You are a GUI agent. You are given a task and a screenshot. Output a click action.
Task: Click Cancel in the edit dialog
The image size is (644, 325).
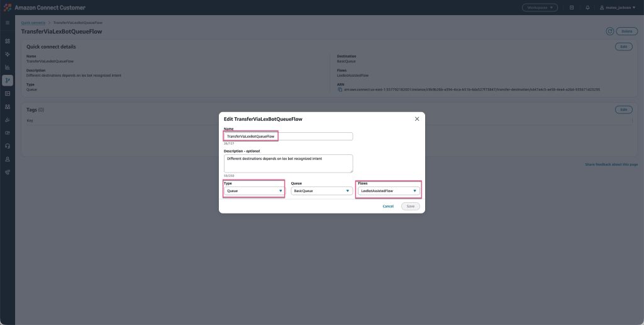[x=388, y=206]
